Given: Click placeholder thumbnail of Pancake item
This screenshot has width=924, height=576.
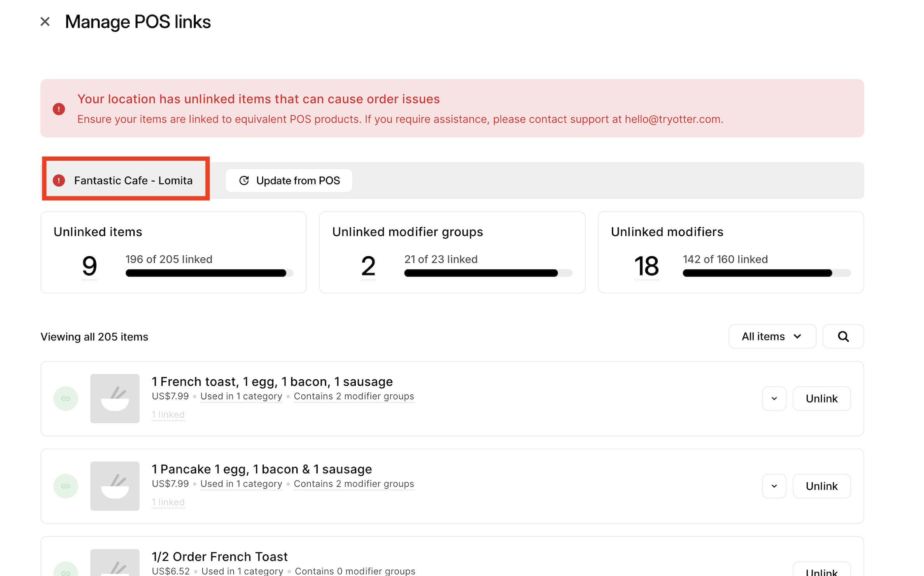Looking at the screenshot, I should [115, 486].
